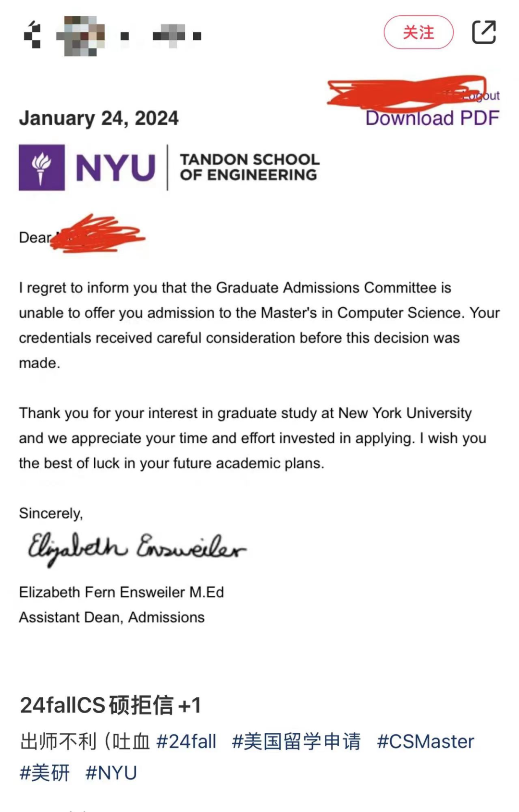Tap the Elizabeth Ensweiler handwritten signature
This screenshot has height=812, width=519.
[136, 549]
